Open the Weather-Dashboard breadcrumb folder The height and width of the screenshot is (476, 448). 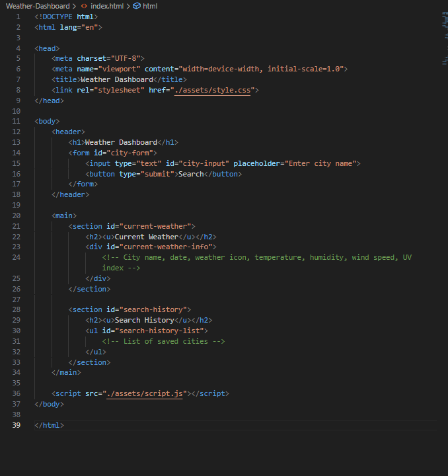pyautogui.click(x=38, y=6)
